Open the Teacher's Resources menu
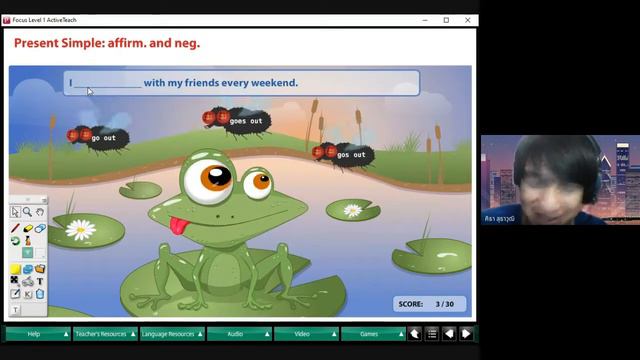Viewport: 640px width, 360px height. click(105, 334)
